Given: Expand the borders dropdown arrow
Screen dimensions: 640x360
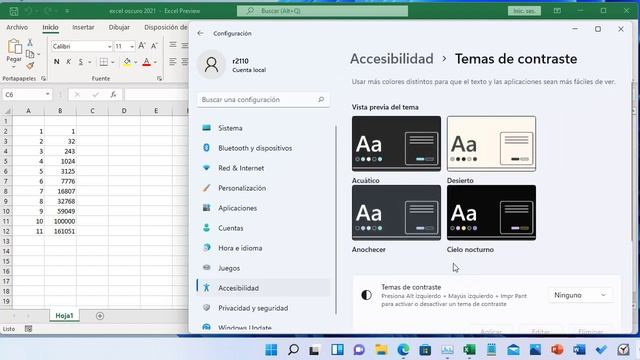Looking at the screenshot, I should coord(113,62).
